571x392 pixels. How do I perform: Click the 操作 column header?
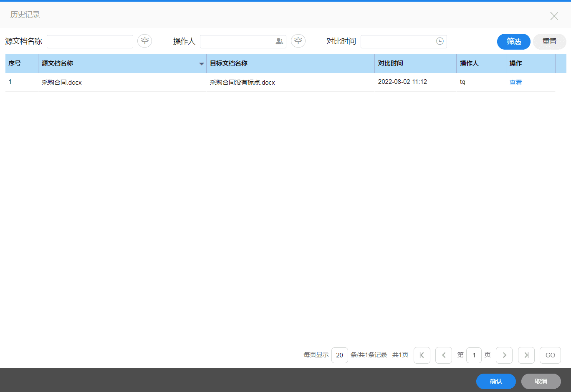(531, 63)
